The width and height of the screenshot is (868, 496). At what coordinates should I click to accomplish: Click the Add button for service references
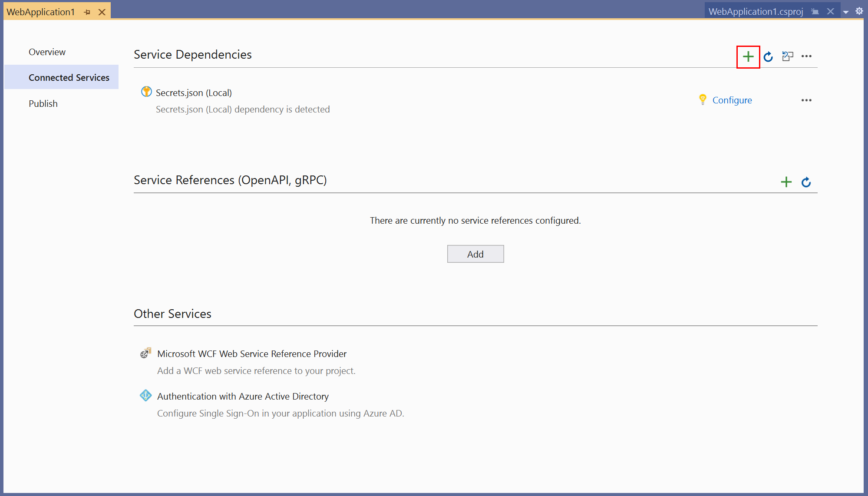point(476,254)
